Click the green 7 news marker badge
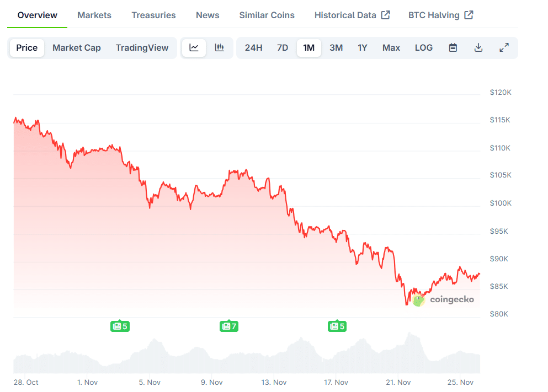Viewport: 548px width, 392px height. click(228, 326)
